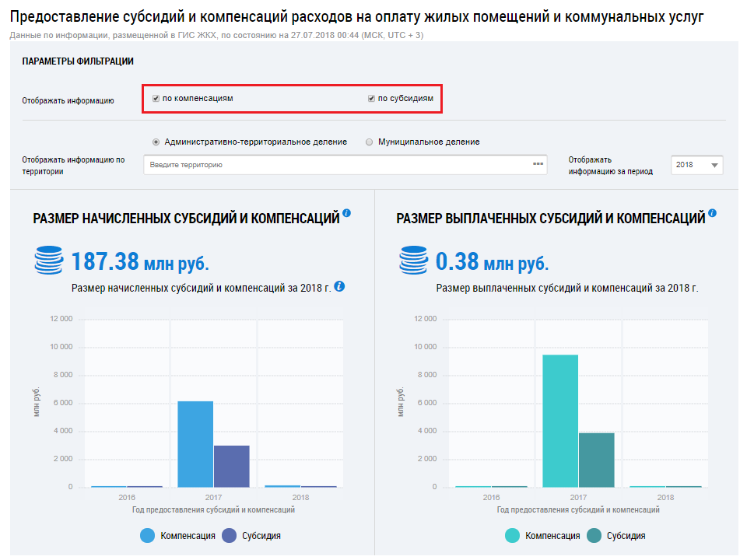Click 2017 subsidy bar in accrued chart
The width and height of the screenshot is (747, 560).
[231, 466]
